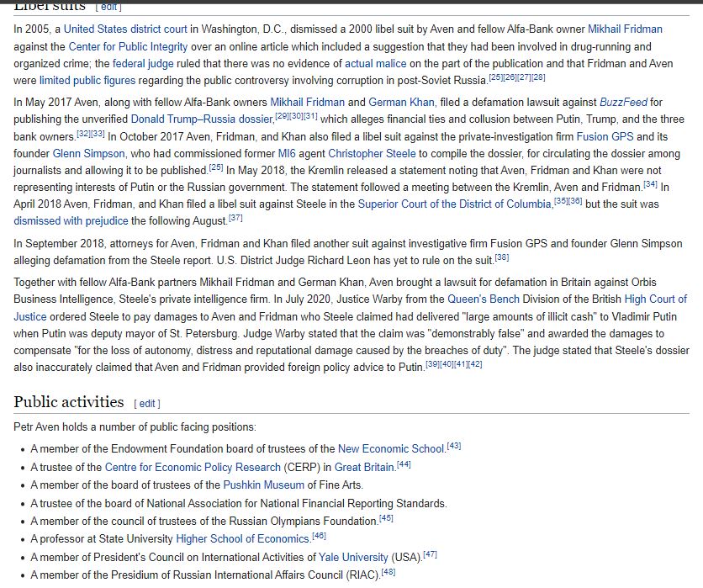The image size is (703, 588).
Task: Open the Pushkin Museum link
Action: pos(264,485)
